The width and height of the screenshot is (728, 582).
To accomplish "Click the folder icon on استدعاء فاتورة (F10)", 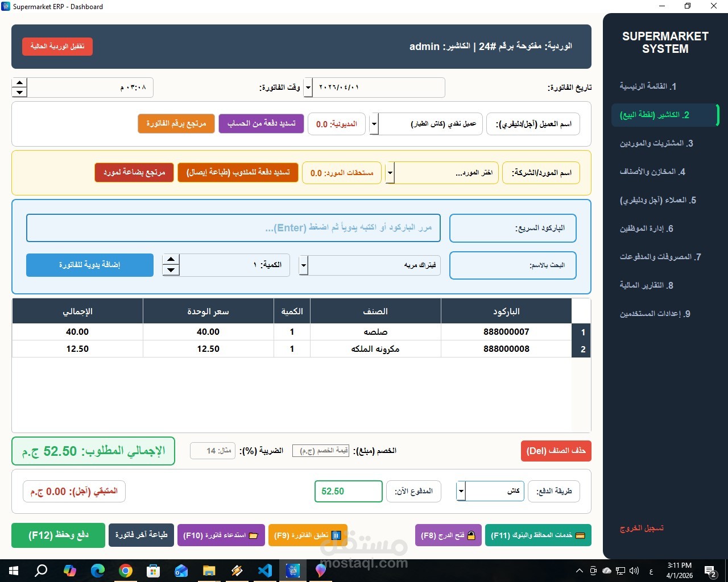I will click(253, 535).
